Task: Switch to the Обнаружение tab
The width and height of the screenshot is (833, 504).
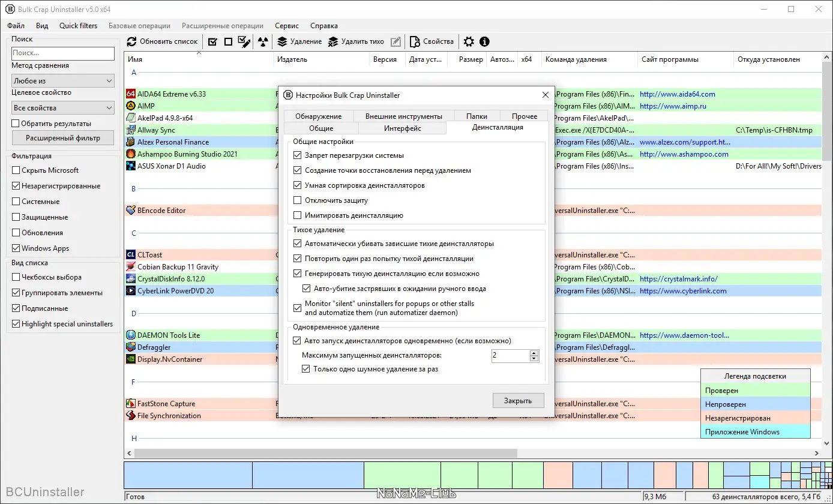Action: pos(318,116)
